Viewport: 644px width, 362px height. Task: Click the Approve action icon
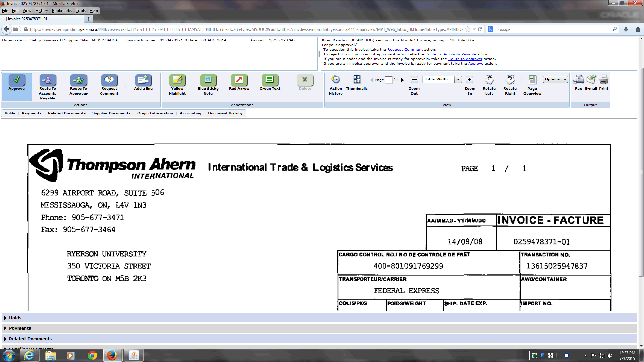[x=16, y=80]
